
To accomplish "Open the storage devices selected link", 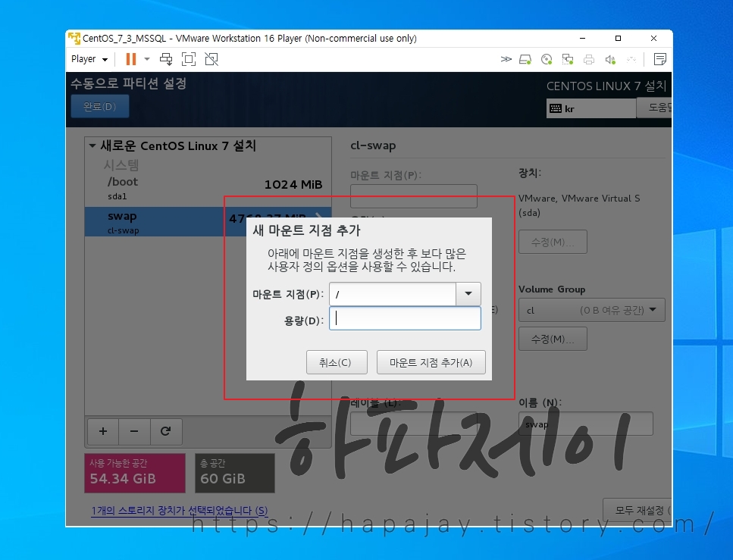I will pyautogui.click(x=180, y=511).
